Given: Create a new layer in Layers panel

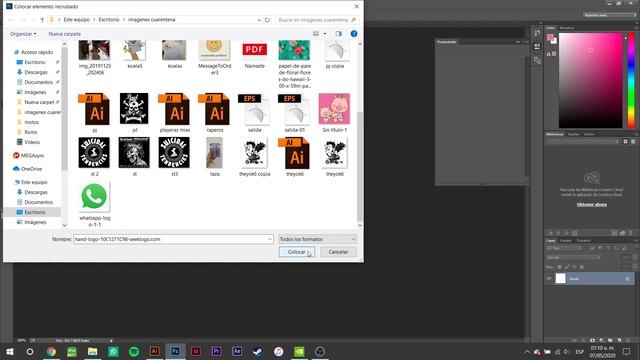Looking at the screenshot, I should [x=619, y=340].
